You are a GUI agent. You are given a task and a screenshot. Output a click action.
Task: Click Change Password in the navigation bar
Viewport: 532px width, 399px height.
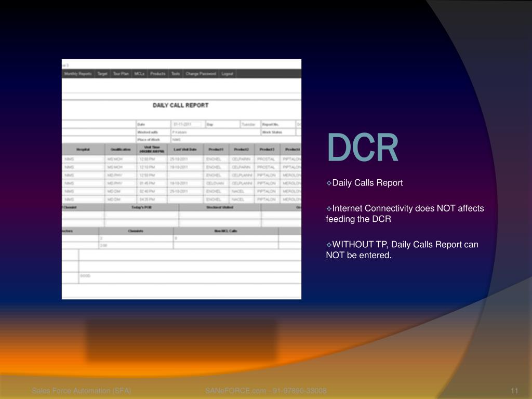point(201,74)
